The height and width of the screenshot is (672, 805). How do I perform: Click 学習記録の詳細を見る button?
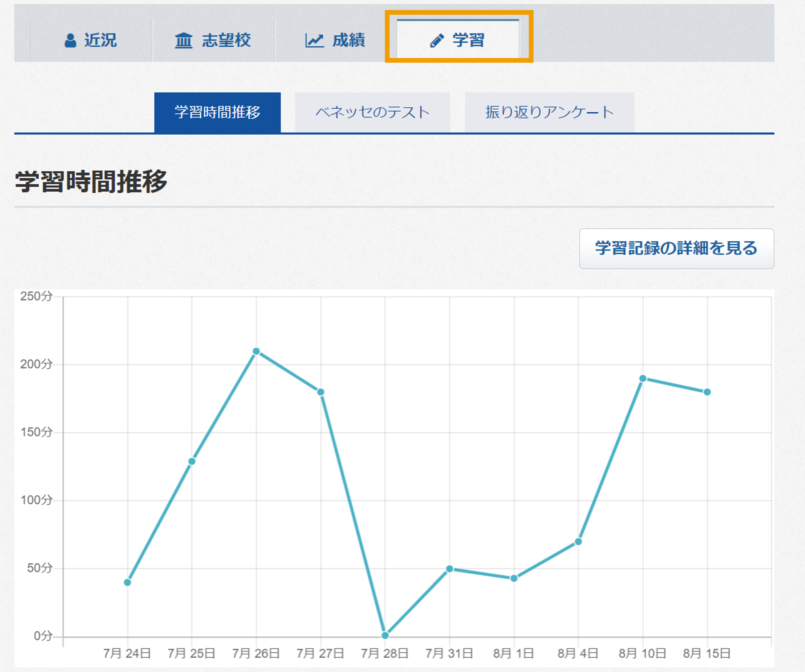point(676,248)
